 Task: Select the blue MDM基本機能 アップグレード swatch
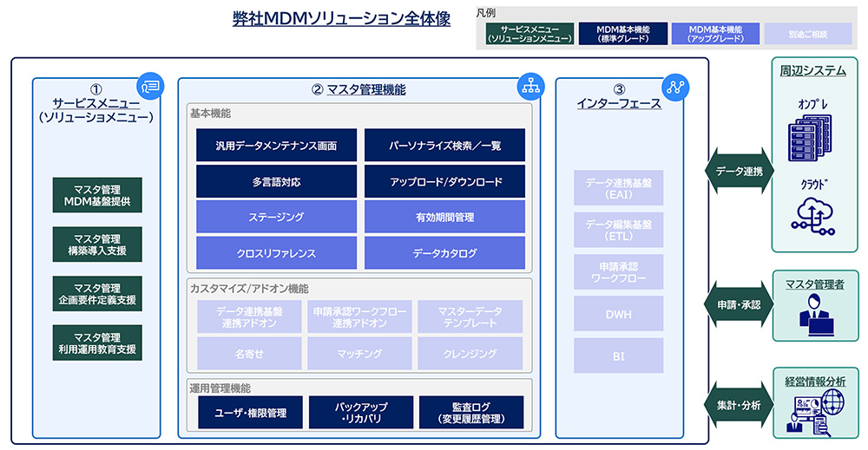pos(715,34)
